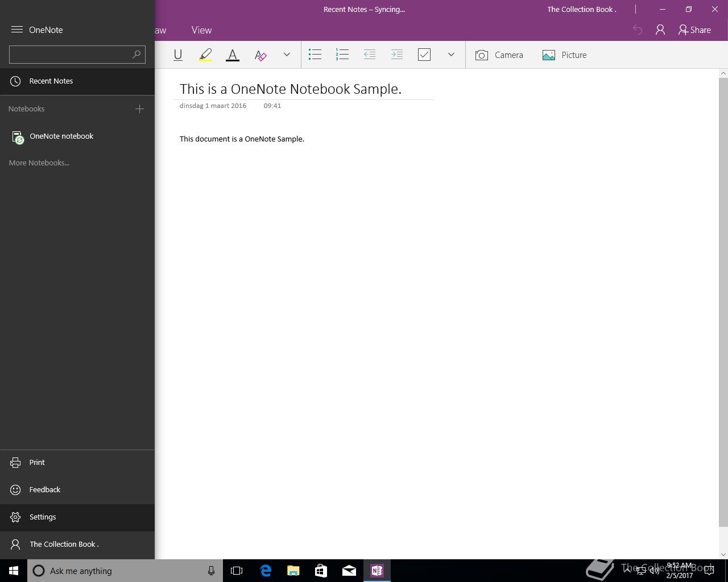The width and height of the screenshot is (728, 582).
Task: Open Task View on taskbar
Action: tap(237, 571)
